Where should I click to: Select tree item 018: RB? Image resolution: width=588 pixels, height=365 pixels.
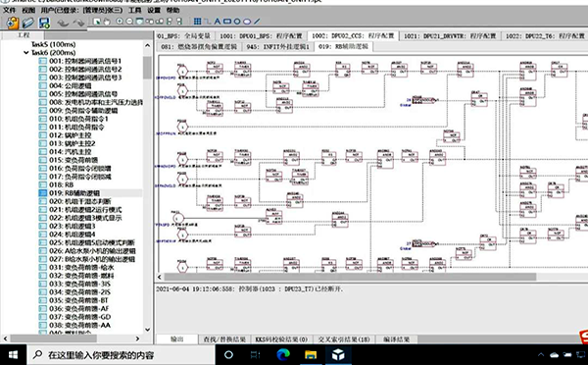(61, 184)
